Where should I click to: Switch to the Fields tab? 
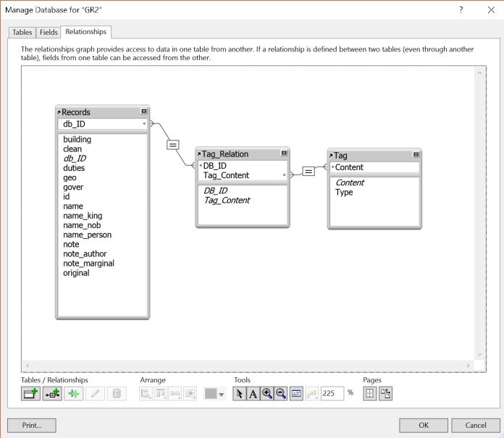49,32
